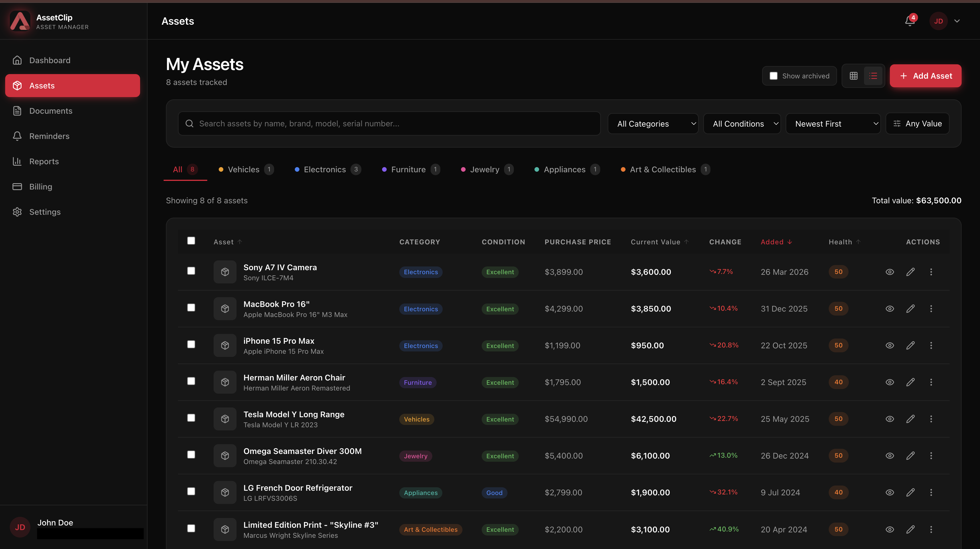
Task: Open the All Conditions dropdown
Action: (x=742, y=124)
